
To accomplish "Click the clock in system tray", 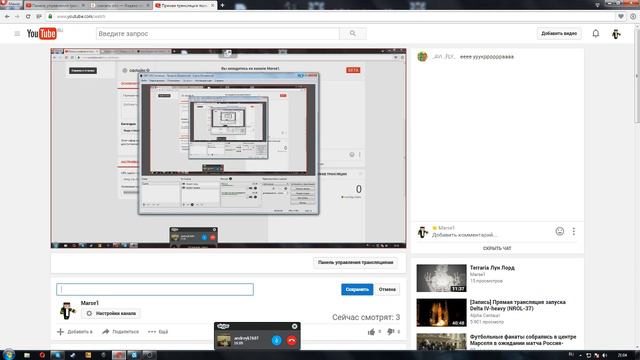I will tap(622, 356).
